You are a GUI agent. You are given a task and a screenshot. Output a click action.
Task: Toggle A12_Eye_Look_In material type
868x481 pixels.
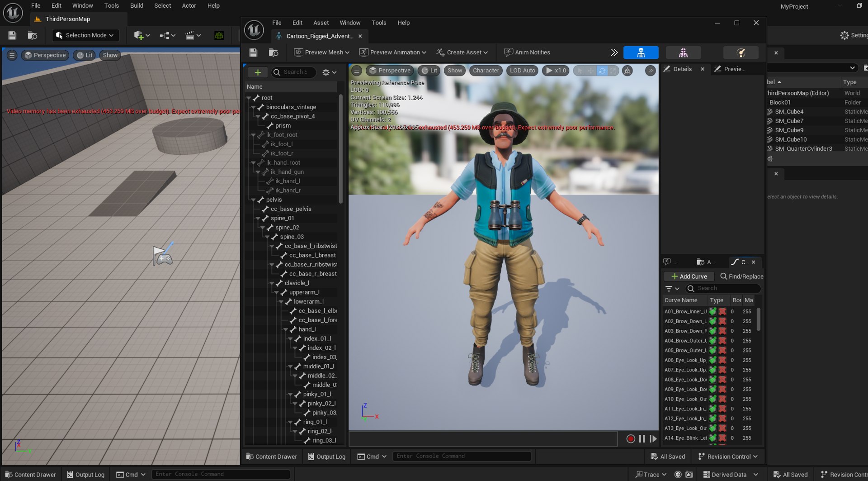pos(722,419)
